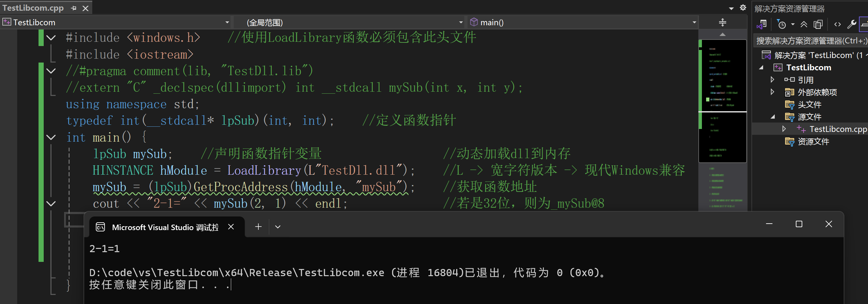
Task: Click the split editor window icon
Action: [722, 23]
